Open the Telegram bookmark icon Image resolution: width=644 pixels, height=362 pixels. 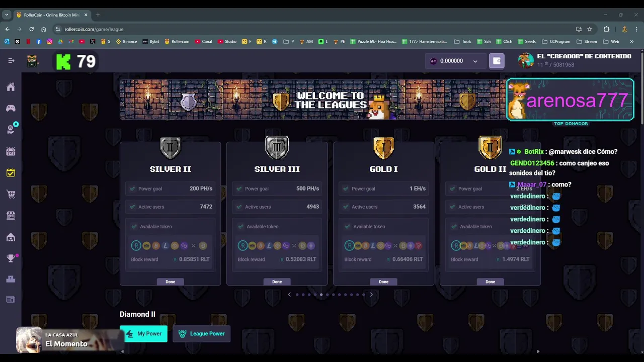[275, 42]
